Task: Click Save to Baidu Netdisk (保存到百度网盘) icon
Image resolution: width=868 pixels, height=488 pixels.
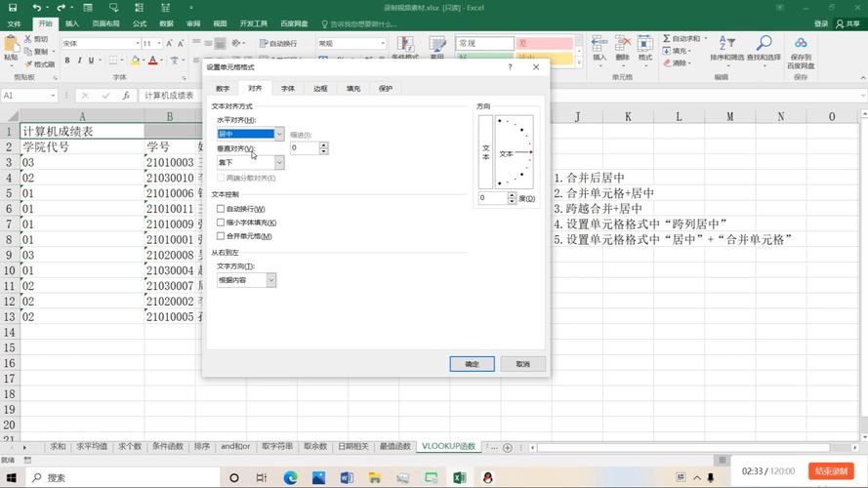Action: [801, 43]
